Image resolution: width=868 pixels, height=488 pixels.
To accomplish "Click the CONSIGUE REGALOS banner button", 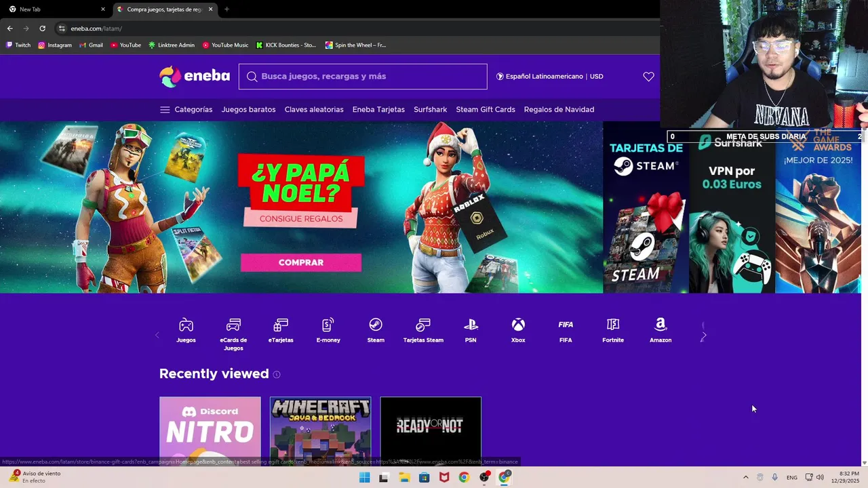I will click(301, 219).
